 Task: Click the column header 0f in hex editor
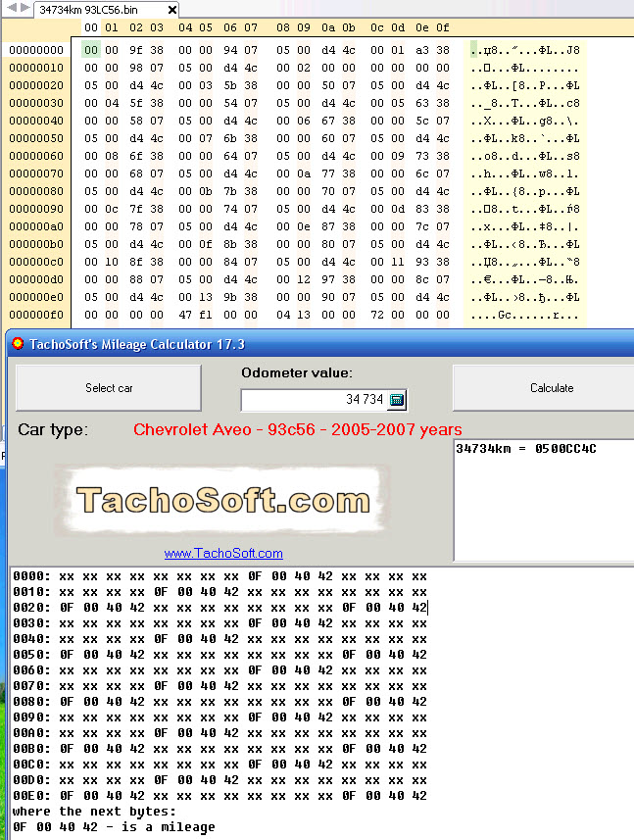pyautogui.click(x=442, y=27)
